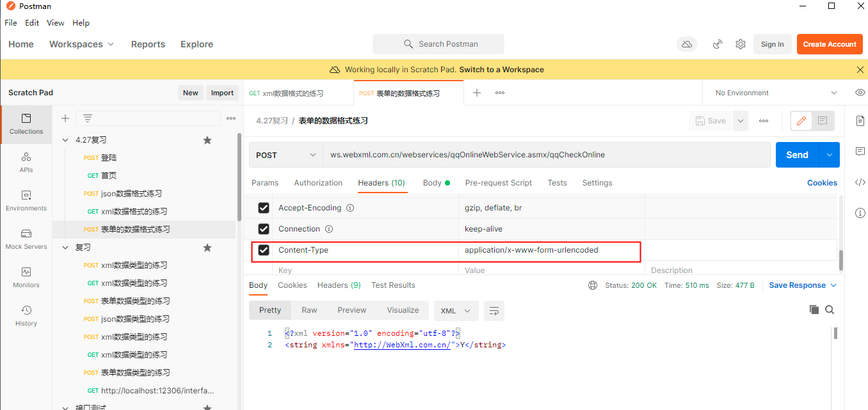Open the Save Response dropdown
Viewport: 868px width, 410px height.
tap(803, 285)
